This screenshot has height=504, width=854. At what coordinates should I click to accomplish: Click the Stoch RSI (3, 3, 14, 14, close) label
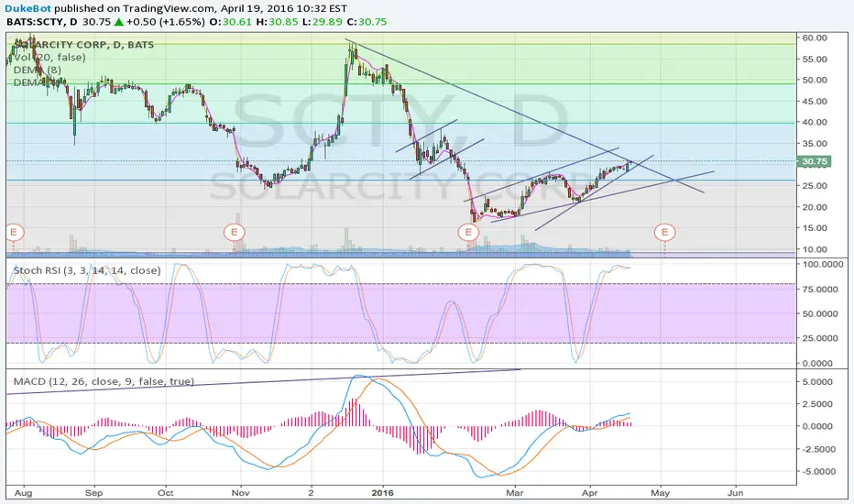point(87,270)
